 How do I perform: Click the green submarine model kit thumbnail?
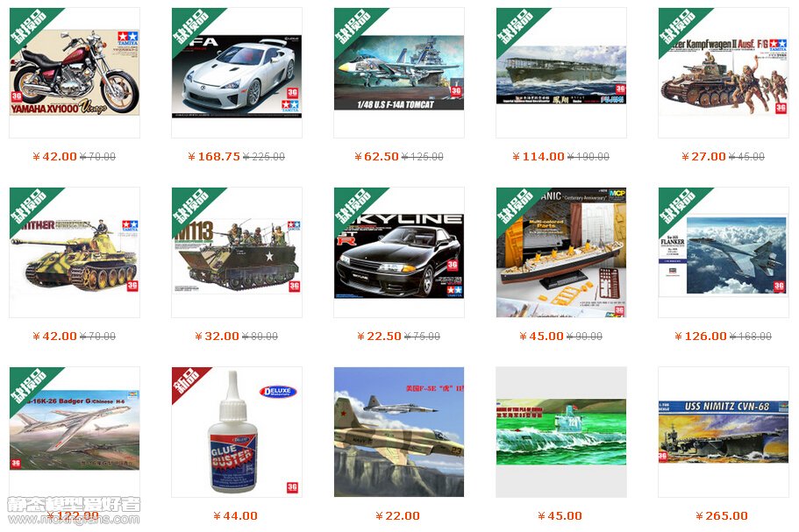561,432
